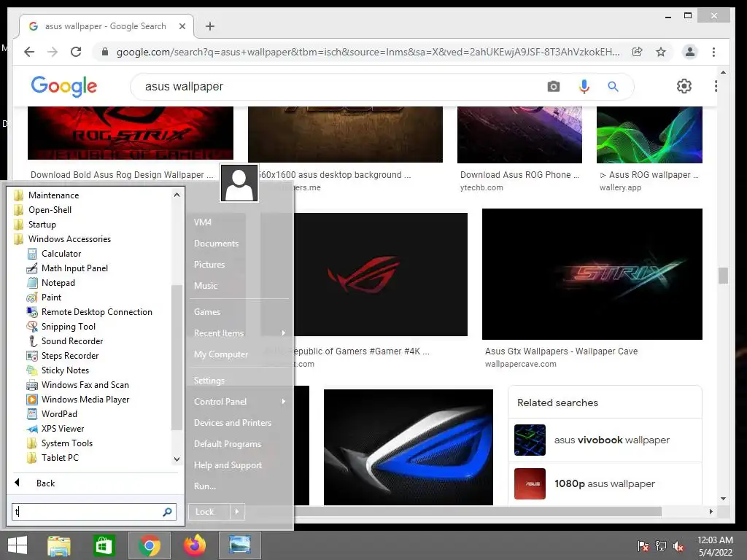Click the Windows Start button

coord(18,545)
